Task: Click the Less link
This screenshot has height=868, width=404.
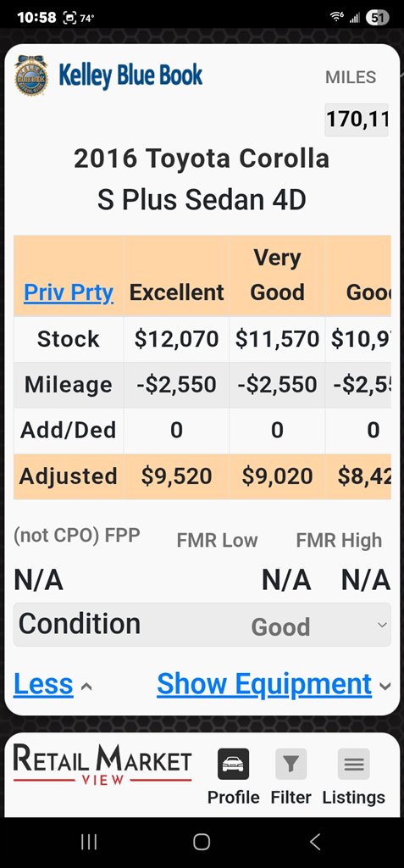Action: click(43, 684)
